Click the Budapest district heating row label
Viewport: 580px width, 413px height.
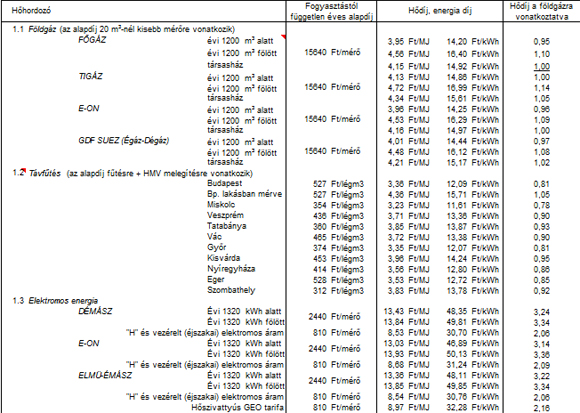coord(225,183)
